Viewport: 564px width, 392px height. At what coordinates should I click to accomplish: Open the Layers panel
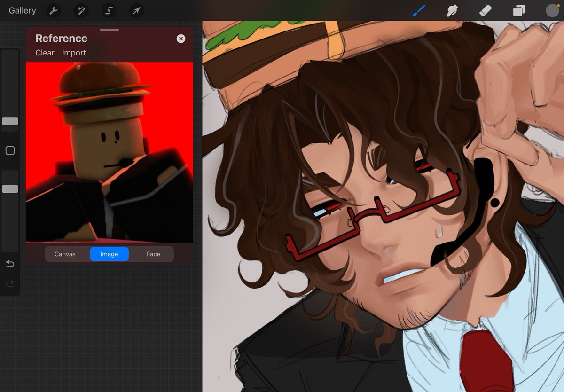click(x=519, y=10)
